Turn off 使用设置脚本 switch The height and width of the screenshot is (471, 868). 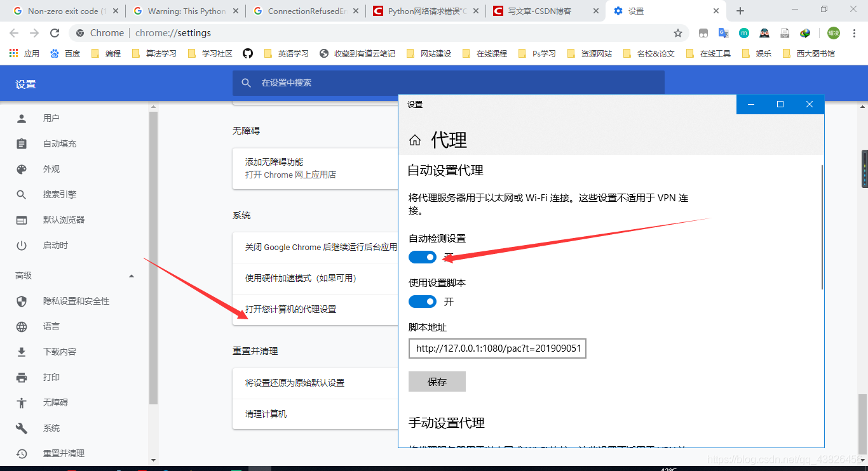coord(422,302)
